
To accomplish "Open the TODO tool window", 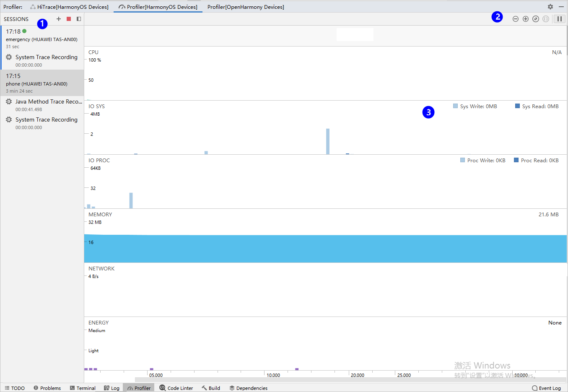I will (15, 388).
